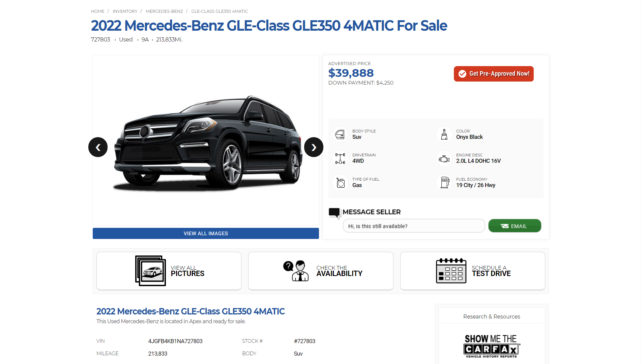Click the envelope icon on the Email button

pos(505,226)
